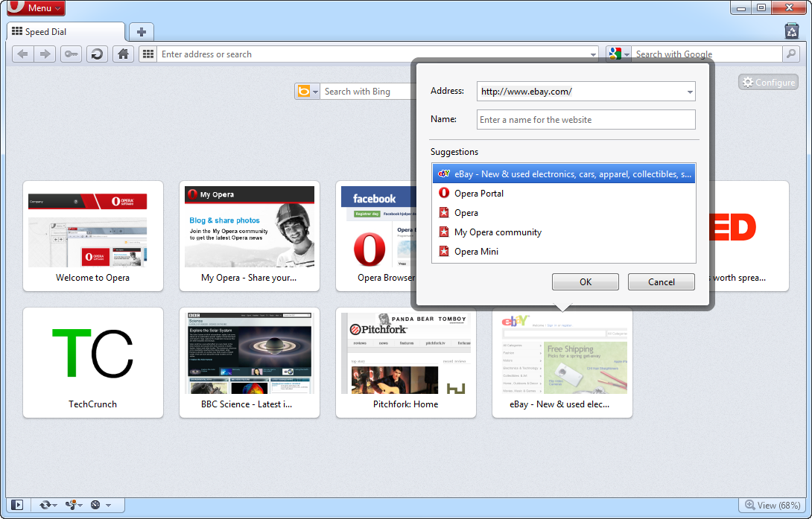This screenshot has width=812, height=519.
Task: Close the Opera window
Action: [789, 7]
